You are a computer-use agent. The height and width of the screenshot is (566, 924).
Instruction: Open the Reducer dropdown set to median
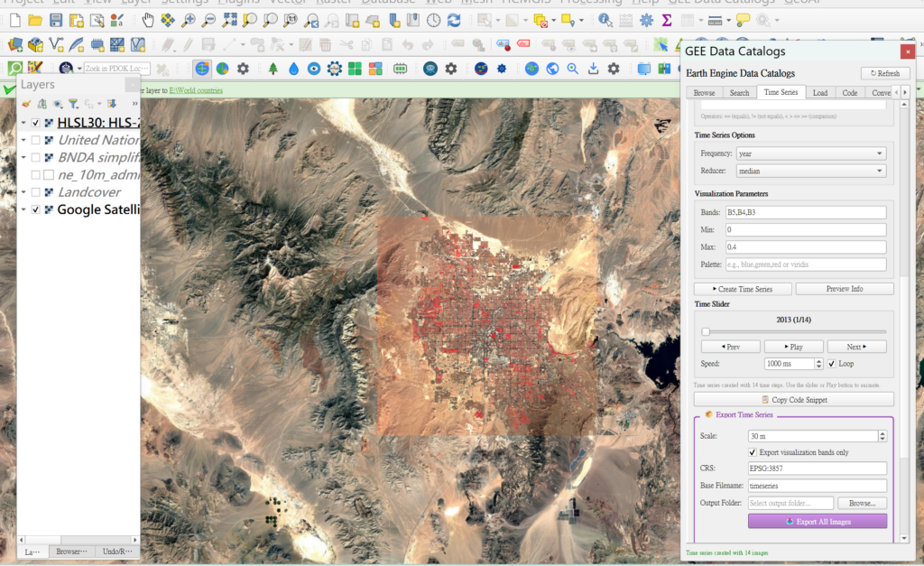pyautogui.click(x=810, y=172)
